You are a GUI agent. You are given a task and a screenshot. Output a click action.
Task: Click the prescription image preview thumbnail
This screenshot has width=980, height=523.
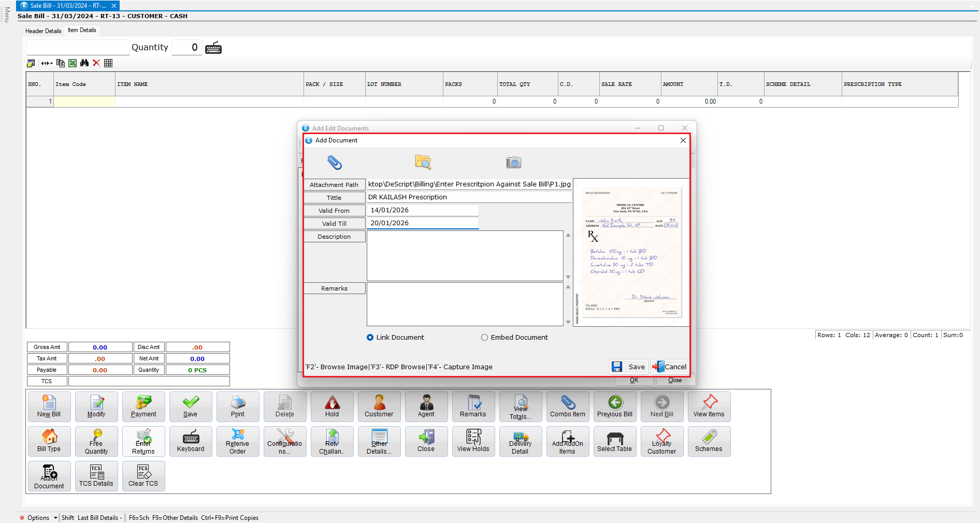click(x=631, y=252)
